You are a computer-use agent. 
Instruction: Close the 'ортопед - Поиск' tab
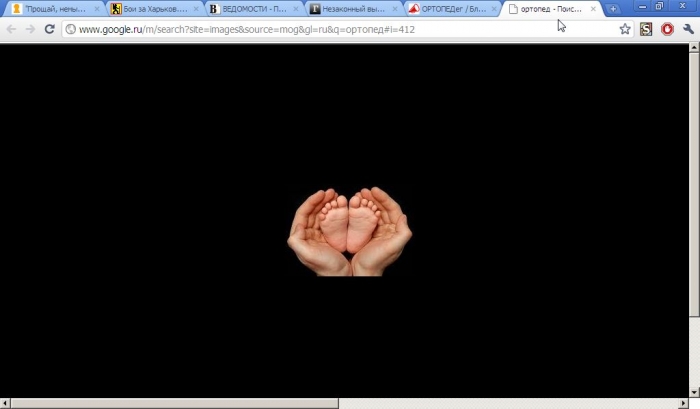(x=593, y=9)
